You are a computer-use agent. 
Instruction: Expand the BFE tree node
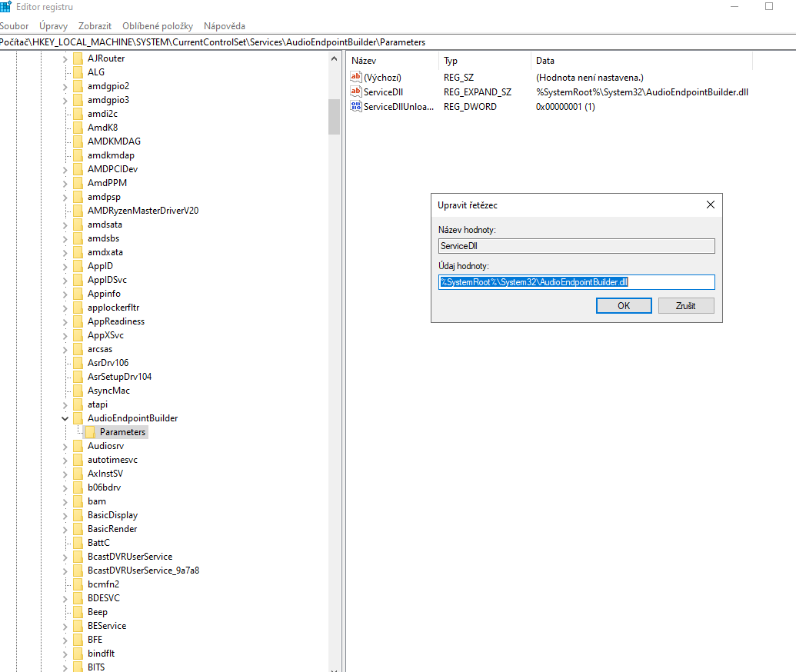click(65, 639)
